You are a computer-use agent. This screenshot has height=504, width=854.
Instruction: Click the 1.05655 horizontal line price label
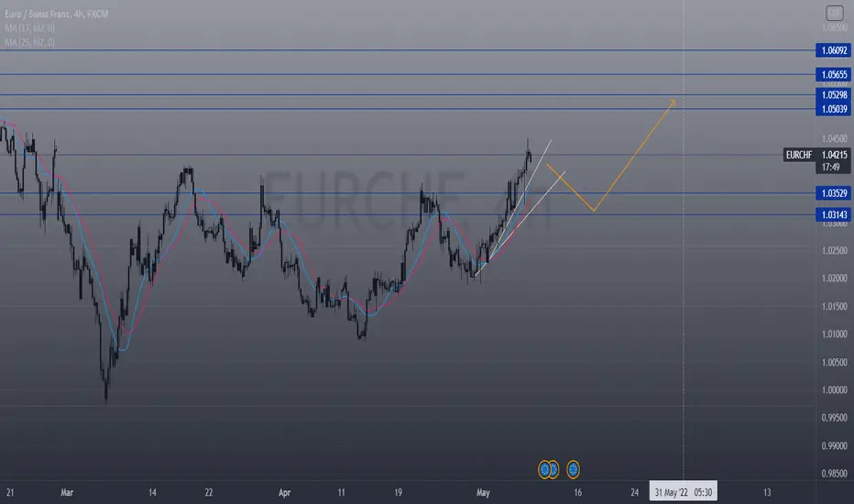833,74
